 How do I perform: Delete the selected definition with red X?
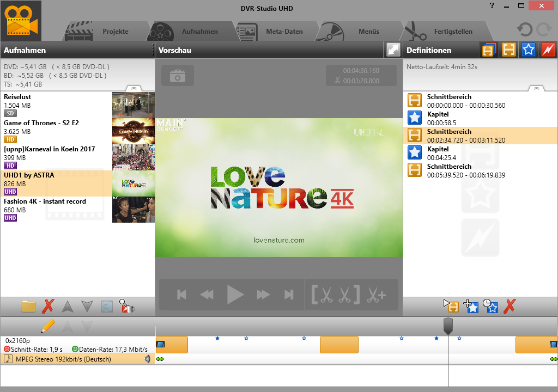pos(509,306)
